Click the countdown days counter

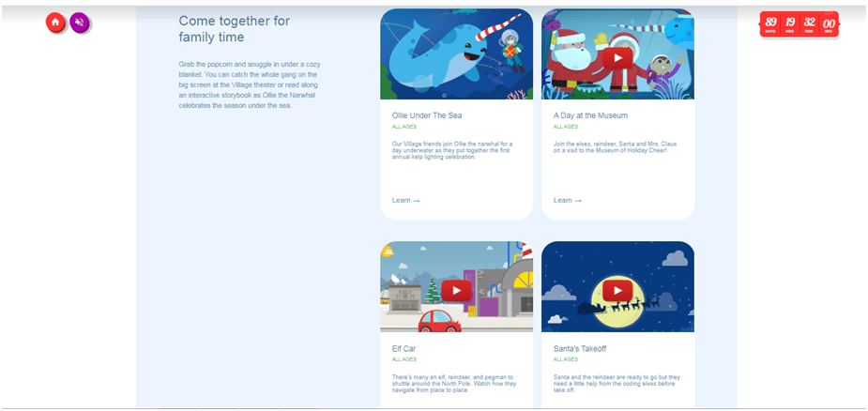(x=770, y=24)
